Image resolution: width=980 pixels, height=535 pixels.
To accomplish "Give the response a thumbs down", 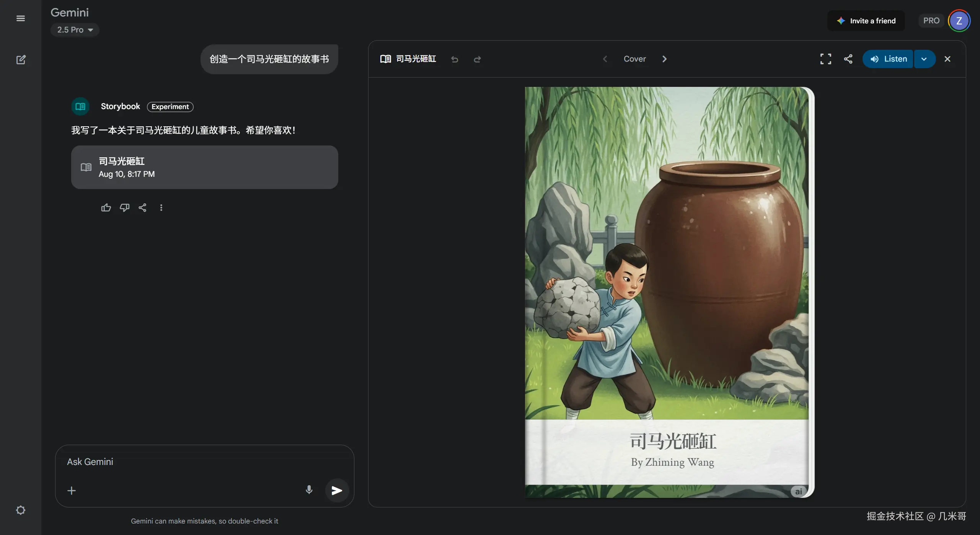I will tap(124, 207).
